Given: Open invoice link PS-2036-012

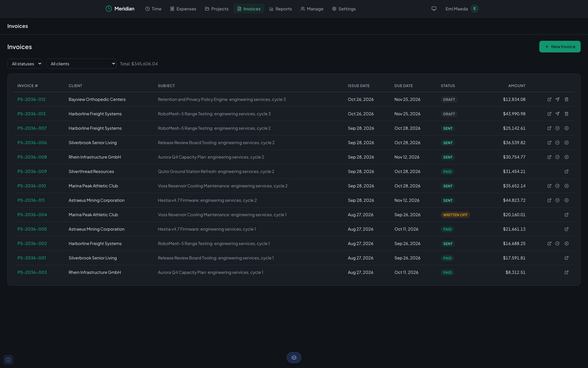Looking at the screenshot, I should coord(31,99).
